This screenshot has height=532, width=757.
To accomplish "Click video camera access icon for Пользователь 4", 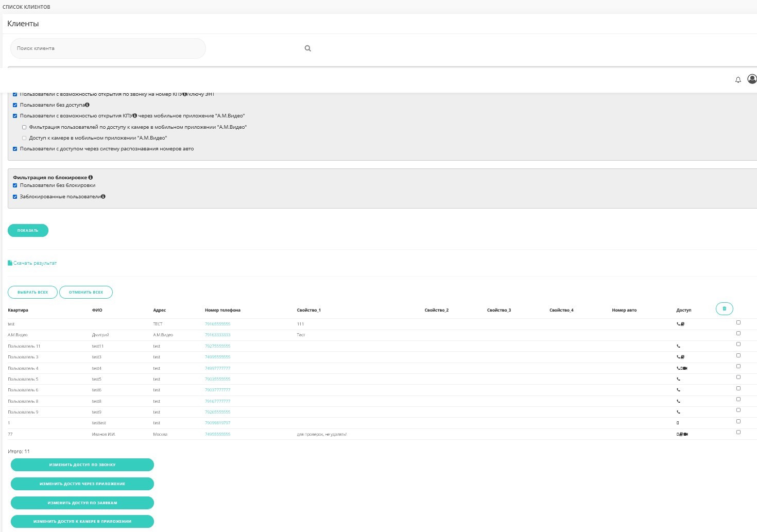I will coord(685,368).
